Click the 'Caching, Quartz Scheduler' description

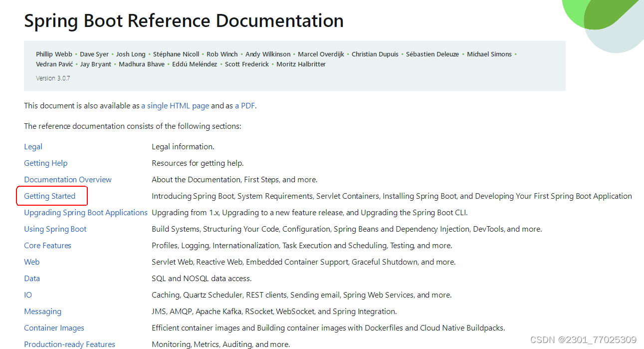(x=301, y=295)
